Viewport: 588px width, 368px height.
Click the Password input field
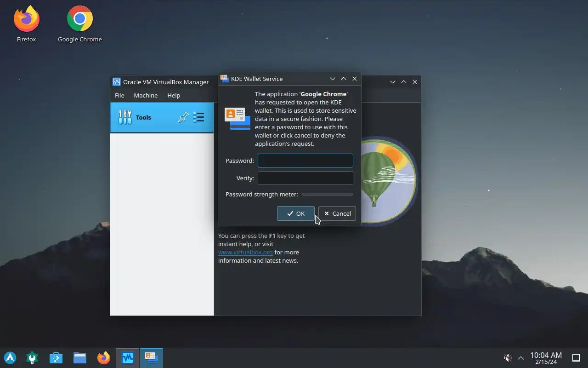coord(305,161)
